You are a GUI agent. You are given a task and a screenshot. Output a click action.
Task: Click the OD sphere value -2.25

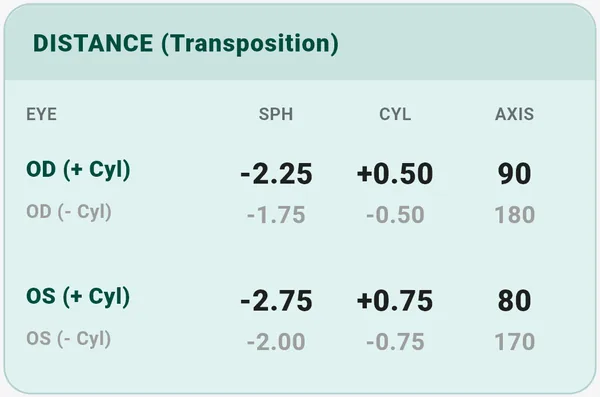(276, 174)
